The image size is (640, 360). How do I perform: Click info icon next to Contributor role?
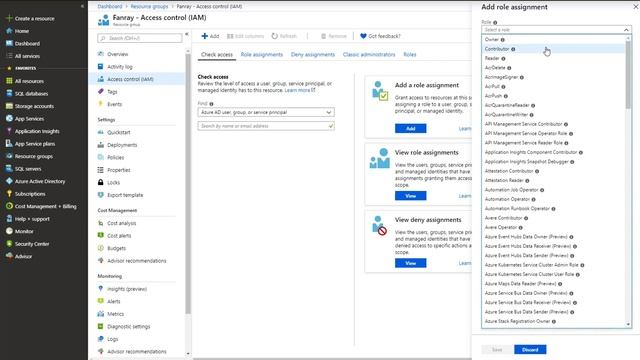(513, 49)
